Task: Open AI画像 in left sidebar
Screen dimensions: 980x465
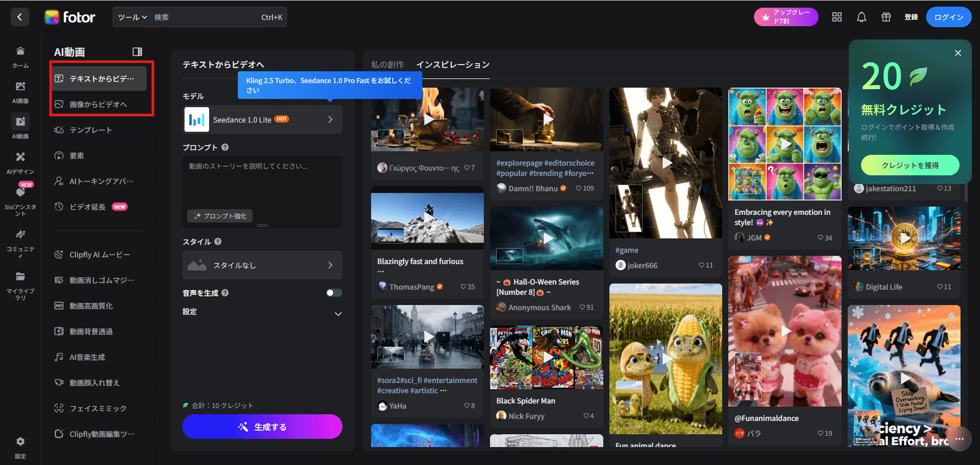Action: [21, 92]
